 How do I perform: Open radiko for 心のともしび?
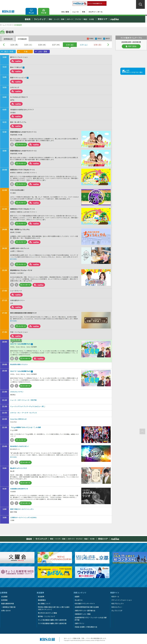[16, 91]
